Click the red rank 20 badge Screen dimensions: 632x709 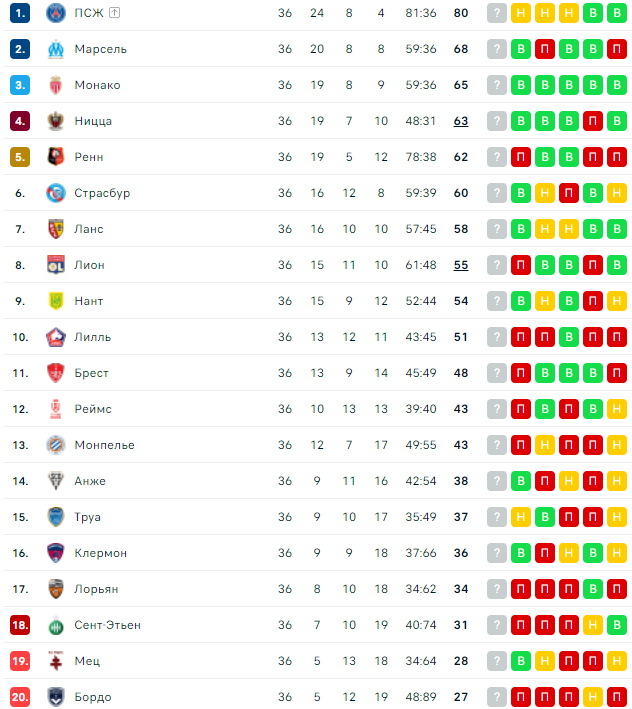pos(20,697)
